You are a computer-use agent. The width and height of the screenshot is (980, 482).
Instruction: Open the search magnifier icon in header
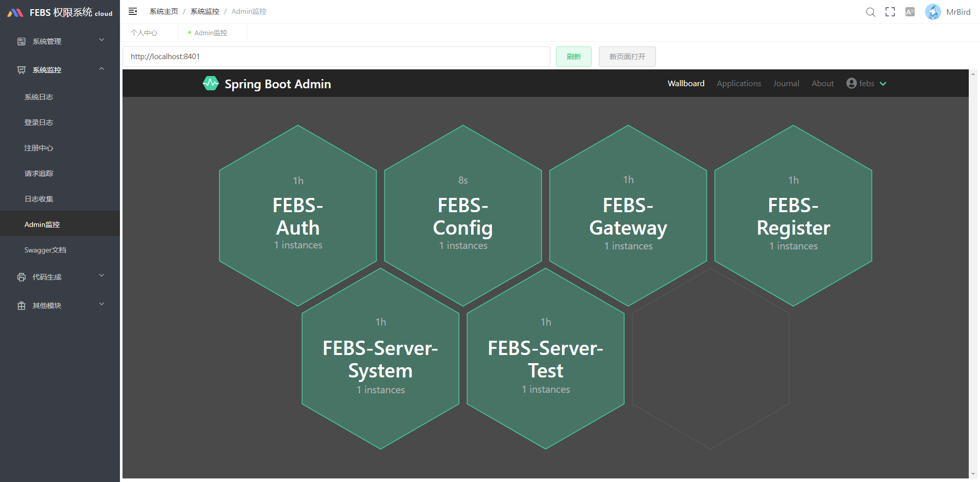871,12
